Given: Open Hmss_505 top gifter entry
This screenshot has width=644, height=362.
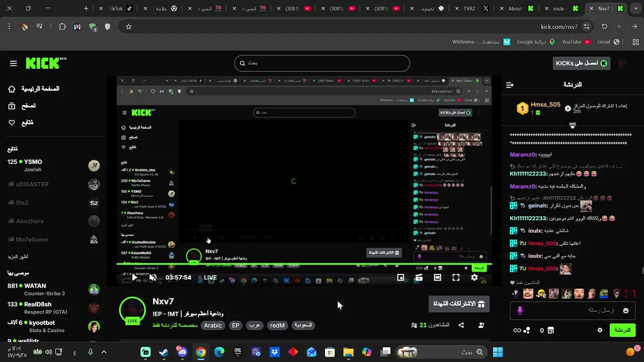Looking at the screenshot, I should [x=539, y=108].
